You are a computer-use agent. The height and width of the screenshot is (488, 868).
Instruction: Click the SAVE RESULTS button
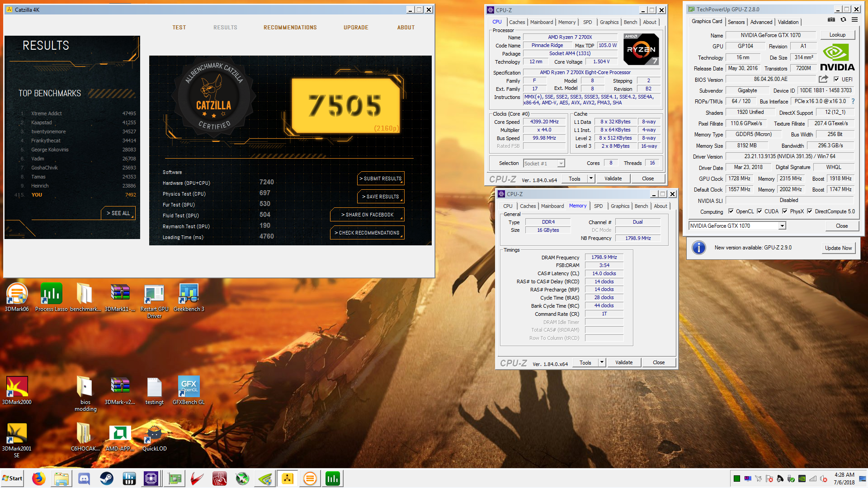[381, 197]
